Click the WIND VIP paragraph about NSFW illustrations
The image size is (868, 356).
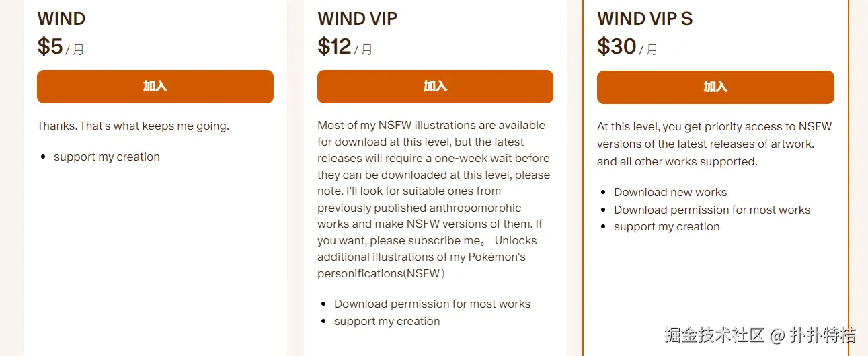click(x=434, y=199)
